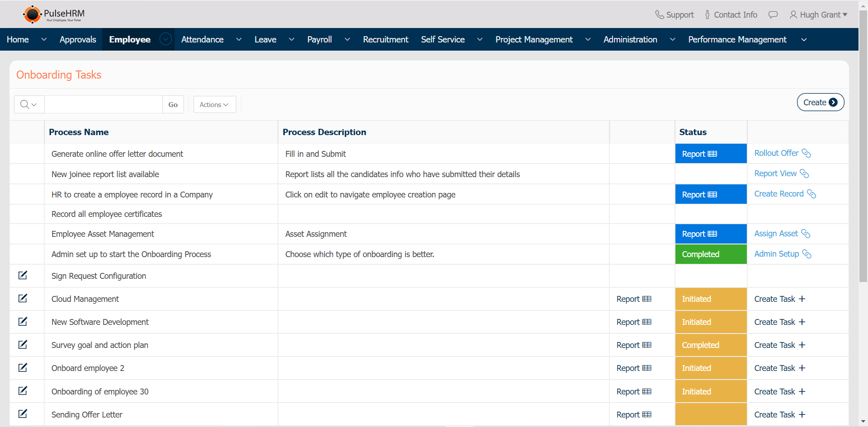Viewport: 868px width, 427px height.
Task: Click the PulseHRM logo
Action: click(54, 14)
